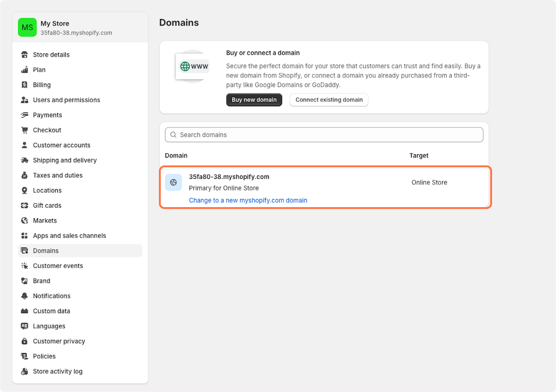Click the Taxes and duties icon
This screenshot has height=392, width=556.
pyautogui.click(x=25, y=175)
